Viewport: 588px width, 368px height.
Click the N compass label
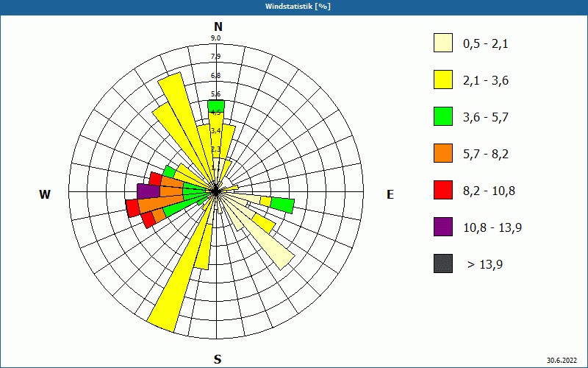(218, 26)
